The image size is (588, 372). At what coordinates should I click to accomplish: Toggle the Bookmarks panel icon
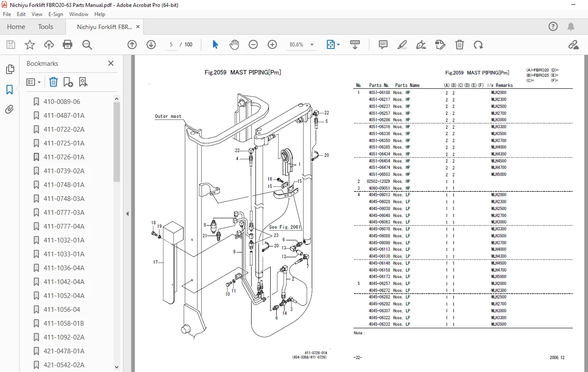(x=10, y=90)
